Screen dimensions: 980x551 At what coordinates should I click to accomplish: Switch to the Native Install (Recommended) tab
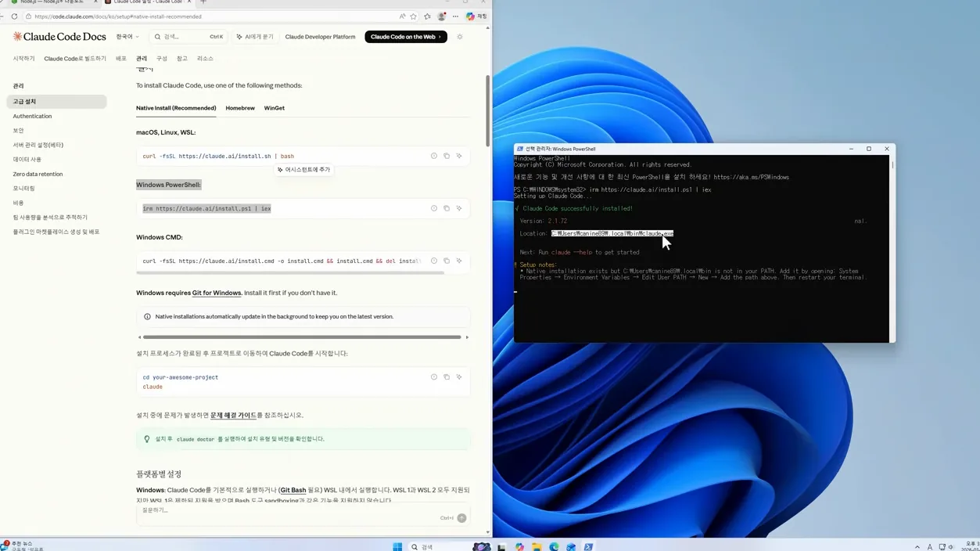point(176,108)
